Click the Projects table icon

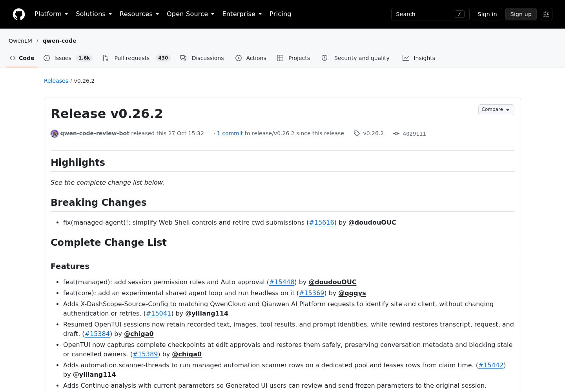[x=280, y=58]
